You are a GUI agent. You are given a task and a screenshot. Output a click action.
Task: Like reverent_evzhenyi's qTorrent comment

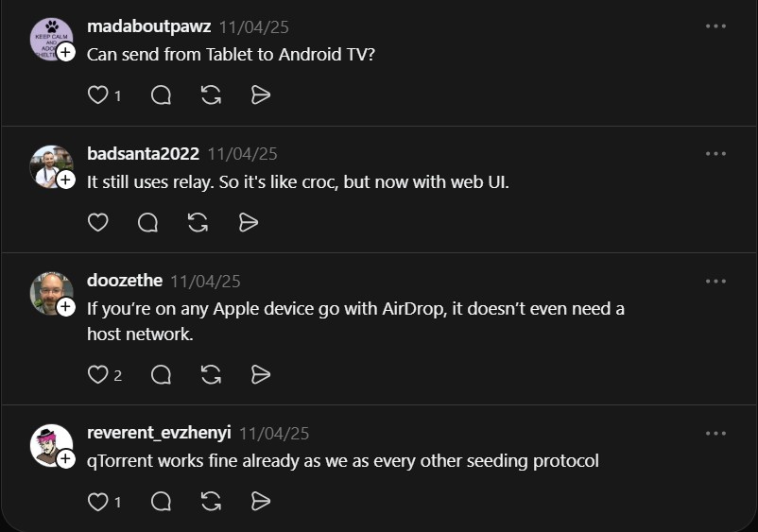(97, 502)
